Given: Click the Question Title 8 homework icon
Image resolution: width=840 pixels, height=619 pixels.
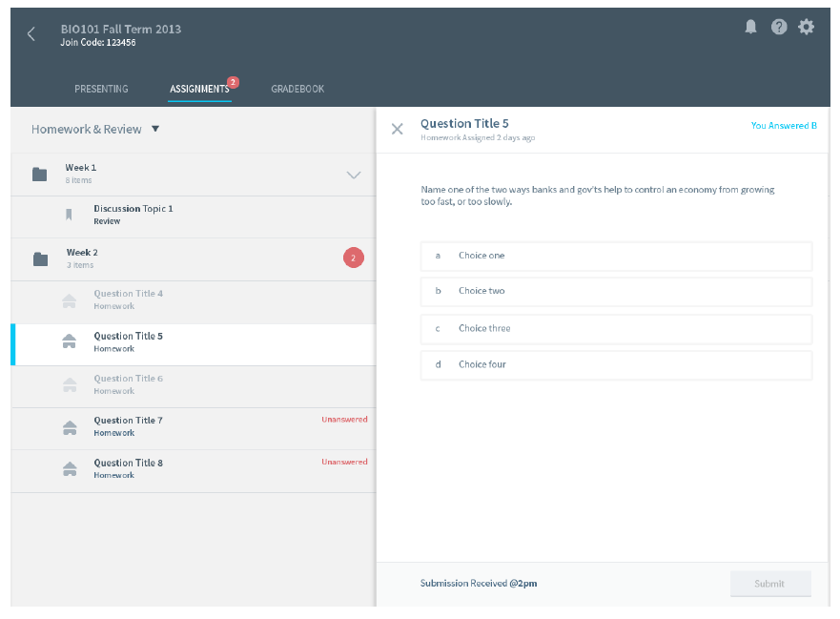Looking at the screenshot, I should [x=70, y=469].
